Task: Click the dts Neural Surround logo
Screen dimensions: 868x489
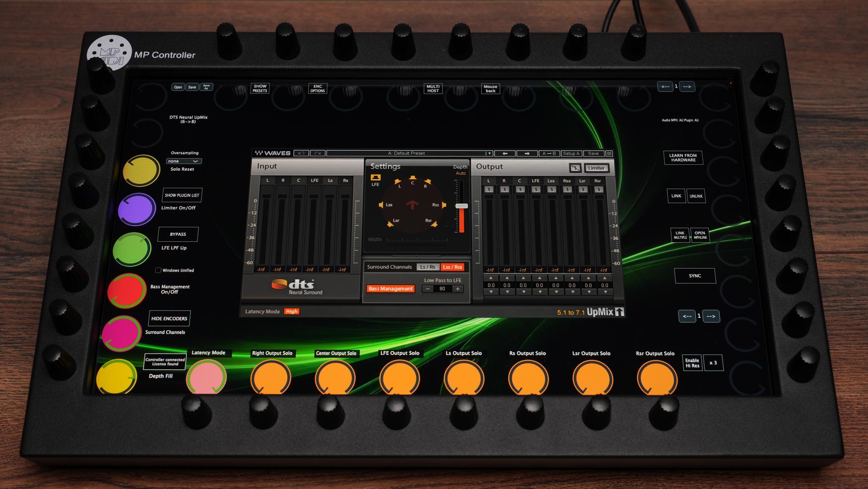Action: (297, 286)
